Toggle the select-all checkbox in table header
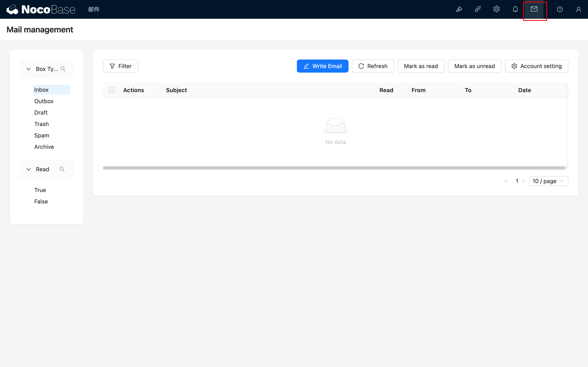The height and width of the screenshot is (367, 588). pyautogui.click(x=111, y=90)
